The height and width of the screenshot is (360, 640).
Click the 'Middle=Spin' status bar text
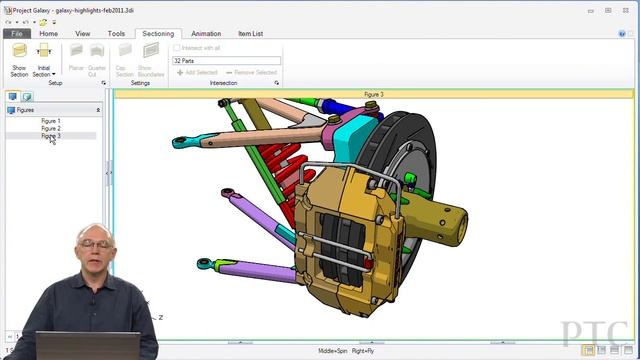[333, 351]
